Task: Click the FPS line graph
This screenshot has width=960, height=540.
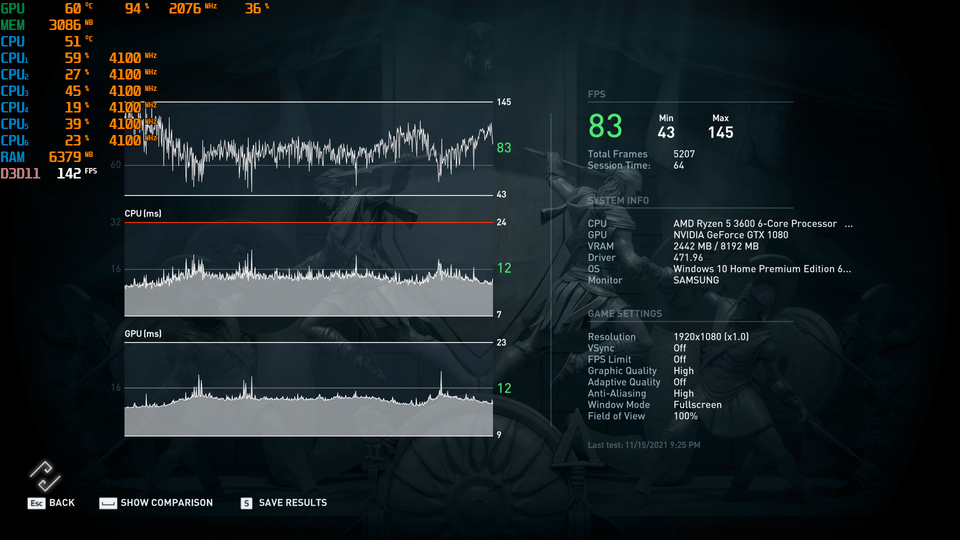Action: point(309,149)
